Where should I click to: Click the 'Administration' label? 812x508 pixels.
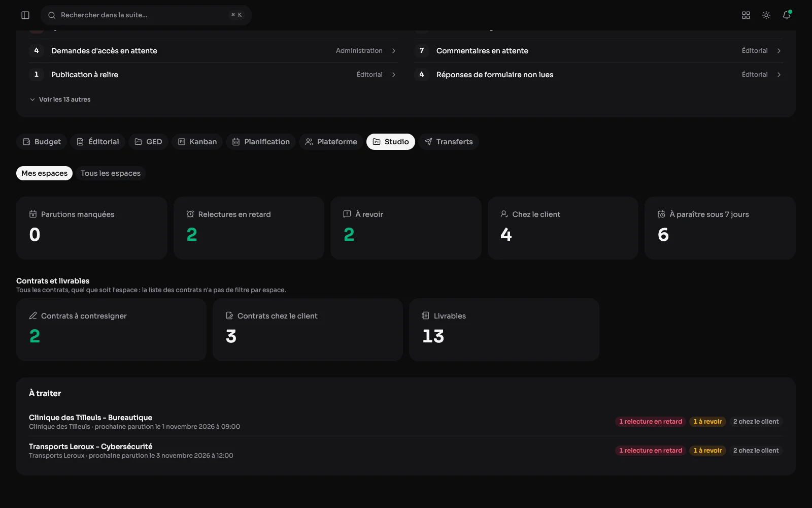tap(359, 51)
